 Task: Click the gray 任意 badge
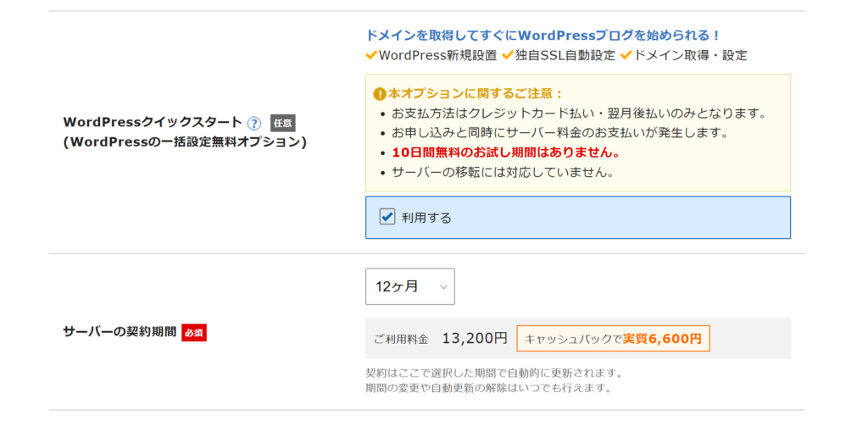(x=283, y=123)
